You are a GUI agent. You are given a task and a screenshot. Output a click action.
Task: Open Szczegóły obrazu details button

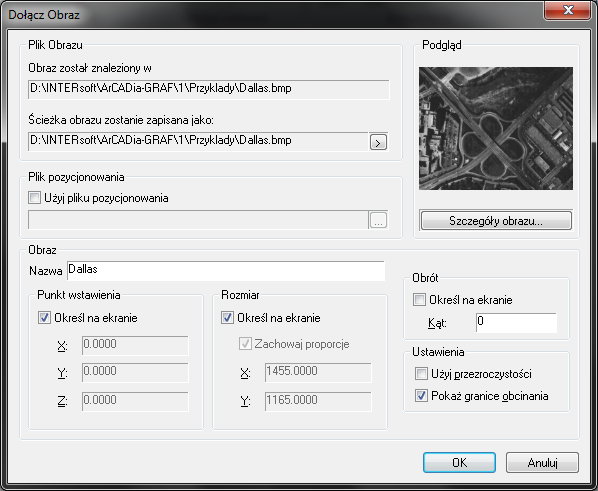point(496,221)
